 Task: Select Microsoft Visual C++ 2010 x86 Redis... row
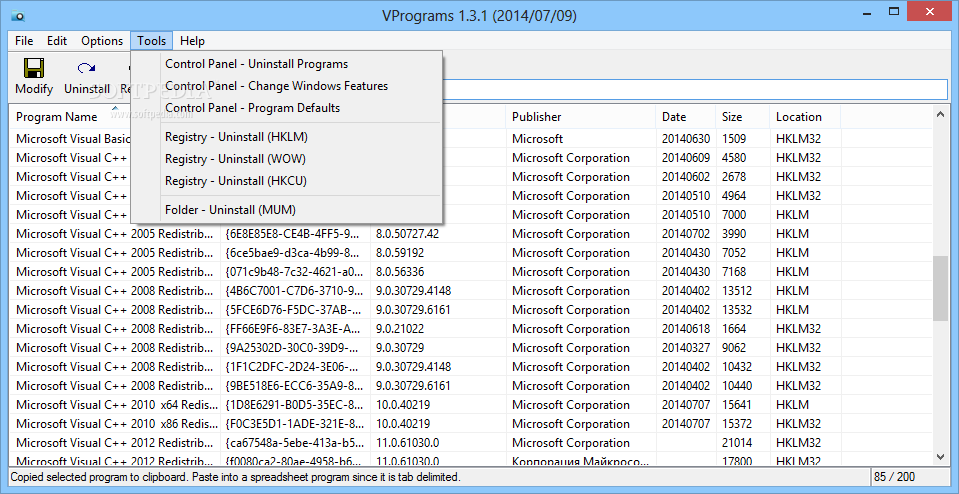click(x=471, y=423)
